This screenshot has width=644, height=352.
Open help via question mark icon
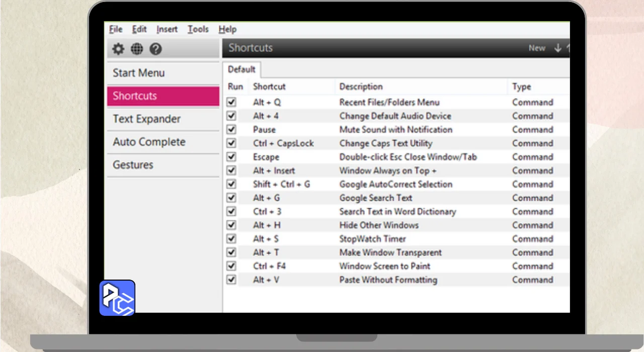156,49
